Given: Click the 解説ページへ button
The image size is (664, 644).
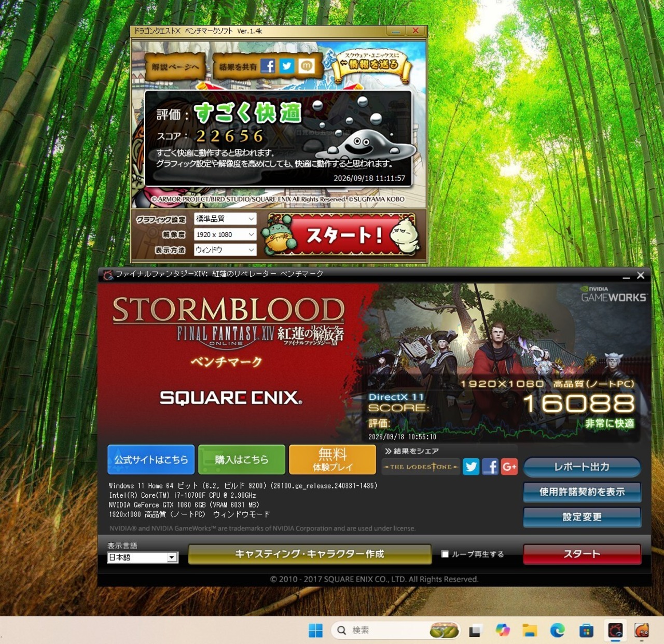Looking at the screenshot, I should (x=175, y=67).
